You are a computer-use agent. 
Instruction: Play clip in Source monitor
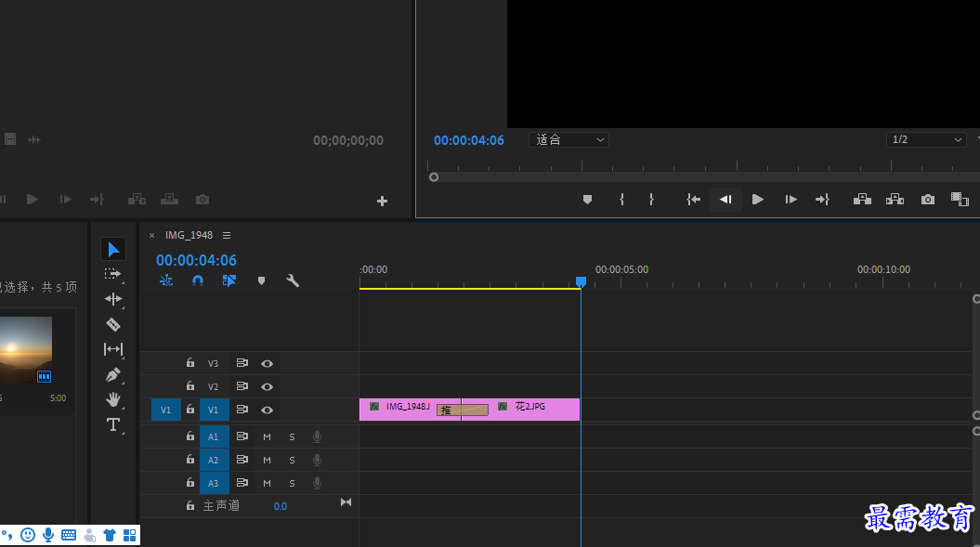pyautogui.click(x=33, y=200)
